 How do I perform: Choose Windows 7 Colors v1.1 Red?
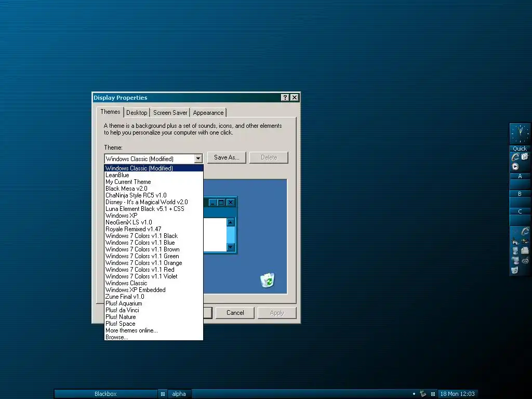pos(154,270)
